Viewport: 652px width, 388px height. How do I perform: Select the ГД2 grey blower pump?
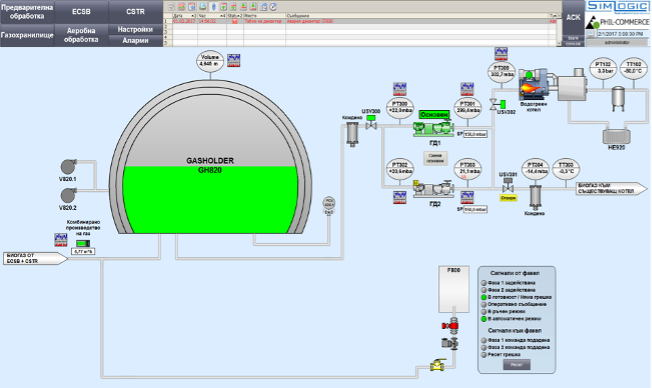pyautogui.click(x=433, y=188)
